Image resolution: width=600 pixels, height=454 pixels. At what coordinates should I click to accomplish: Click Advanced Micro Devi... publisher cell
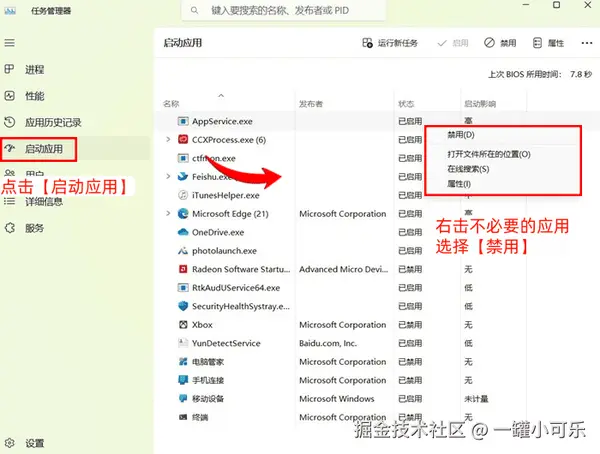coord(344,269)
